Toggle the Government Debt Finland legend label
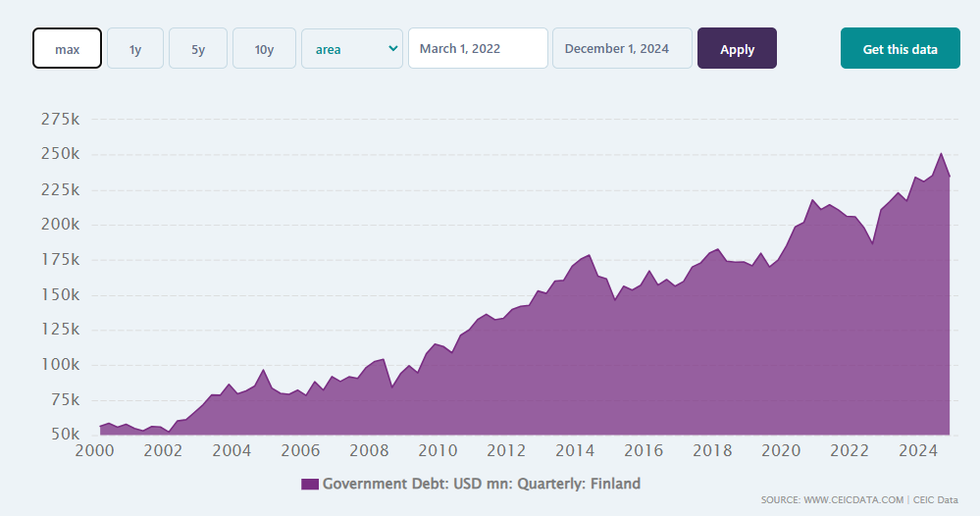 click(482, 484)
